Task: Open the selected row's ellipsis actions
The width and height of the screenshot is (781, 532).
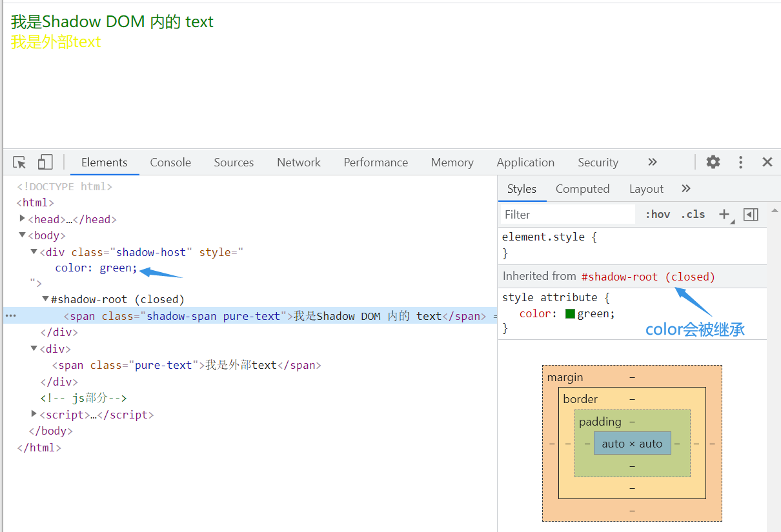Action: pos(11,316)
